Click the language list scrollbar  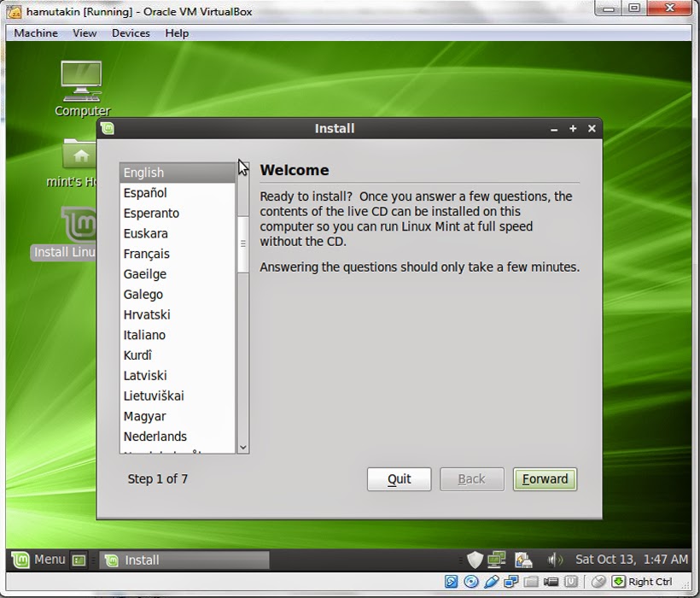click(242, 243)
